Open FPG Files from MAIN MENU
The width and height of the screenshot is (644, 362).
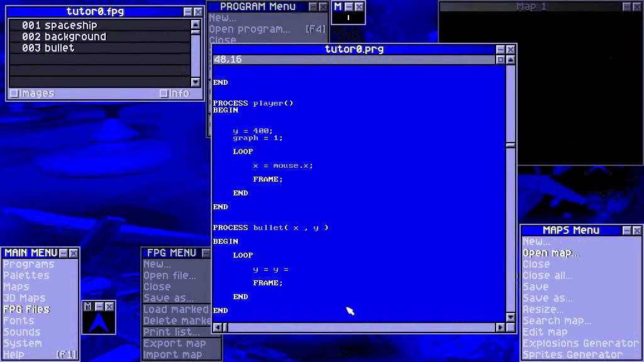tap(26, 309)
